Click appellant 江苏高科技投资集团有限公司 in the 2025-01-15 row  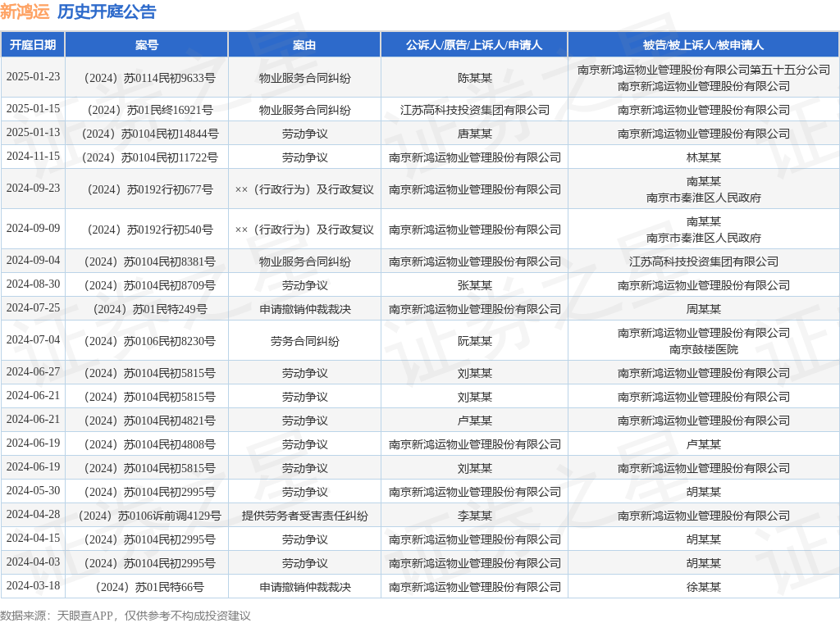475,111
